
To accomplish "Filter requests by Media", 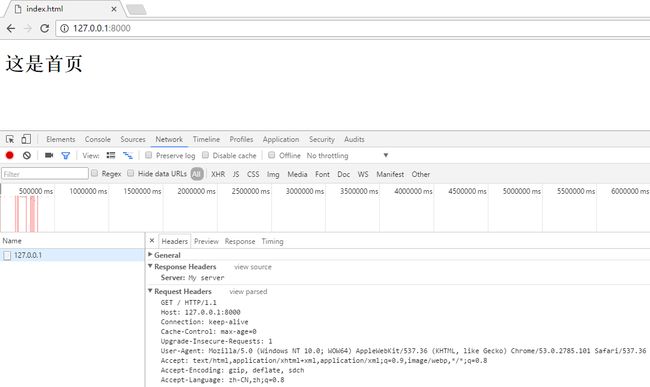I will click(x=297, y=174).
